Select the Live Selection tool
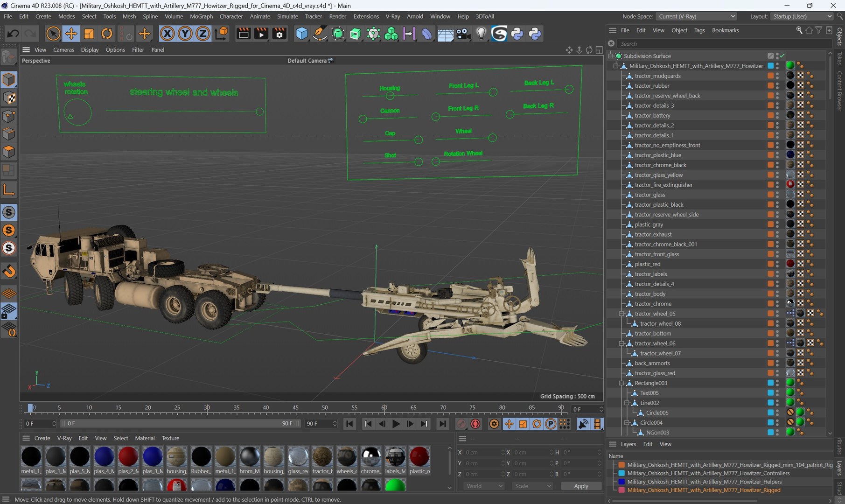The width and height of the screenshot is (845, 504). click(x=53, y=34)
